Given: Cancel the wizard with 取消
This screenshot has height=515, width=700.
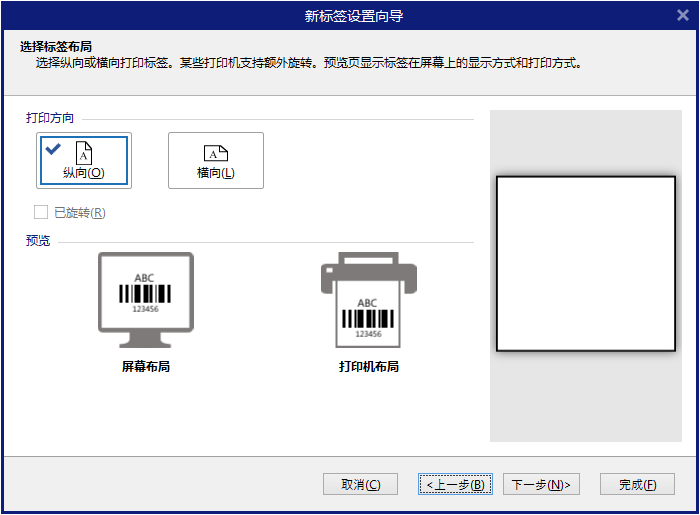Looking at the screenshot, I should coord(360,485).
